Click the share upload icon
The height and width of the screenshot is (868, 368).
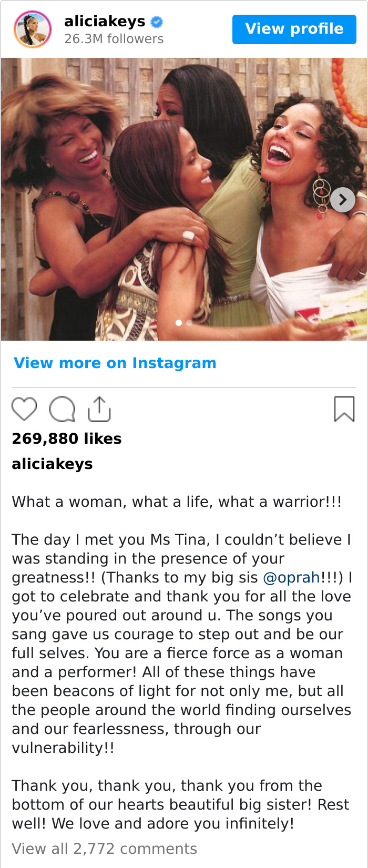99,409
